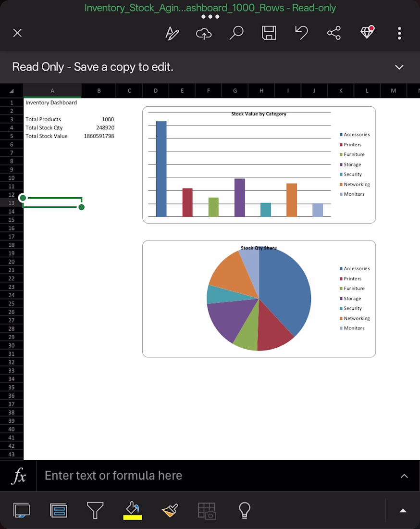Tap the orange Networking bar in bar chart
Image resolution: width=420 pixels, height=529 pixels.
[x=292, y=200]
